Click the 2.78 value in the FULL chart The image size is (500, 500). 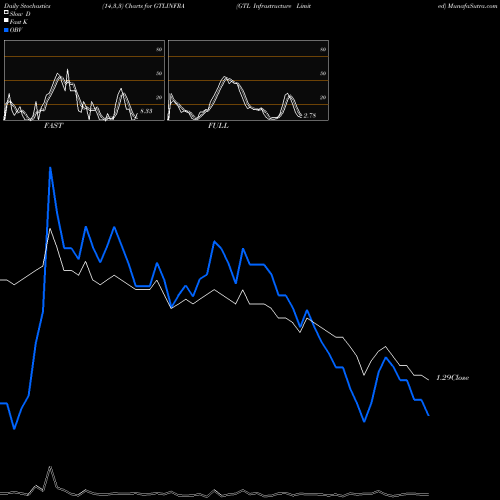(x=310, y=115)
